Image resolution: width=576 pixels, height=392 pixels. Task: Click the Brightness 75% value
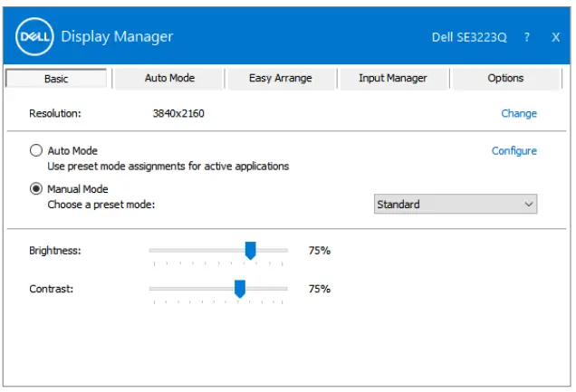(x=319, y=251)
